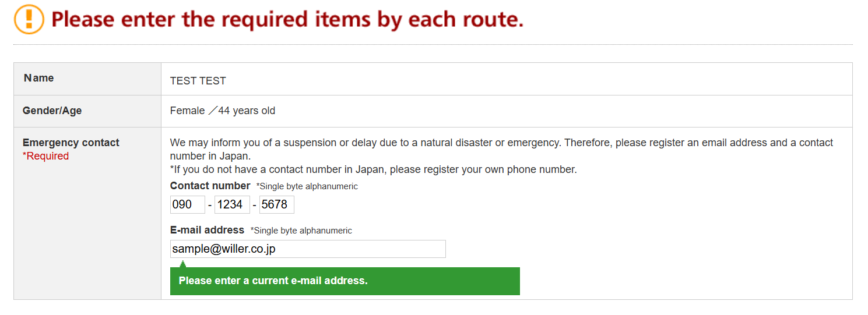Click the alphanumeric note beside E-mail address

tap(301, 231)
